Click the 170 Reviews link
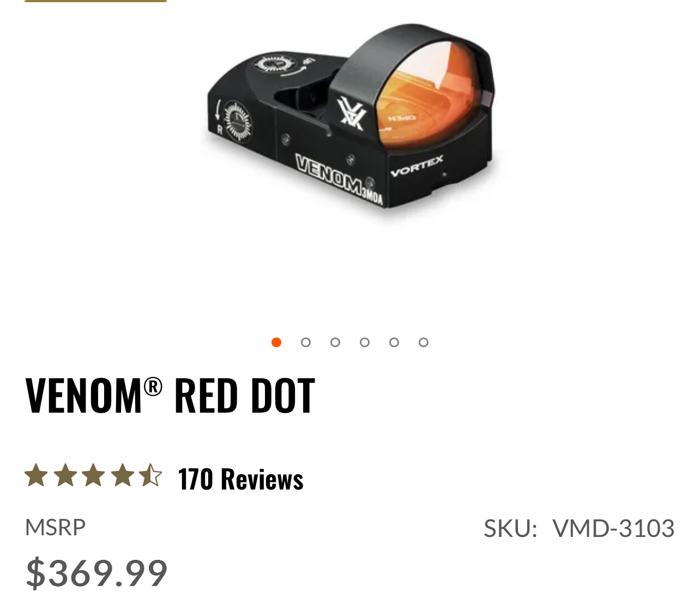Viewport: 700px width, 610px height. (241, 479)
